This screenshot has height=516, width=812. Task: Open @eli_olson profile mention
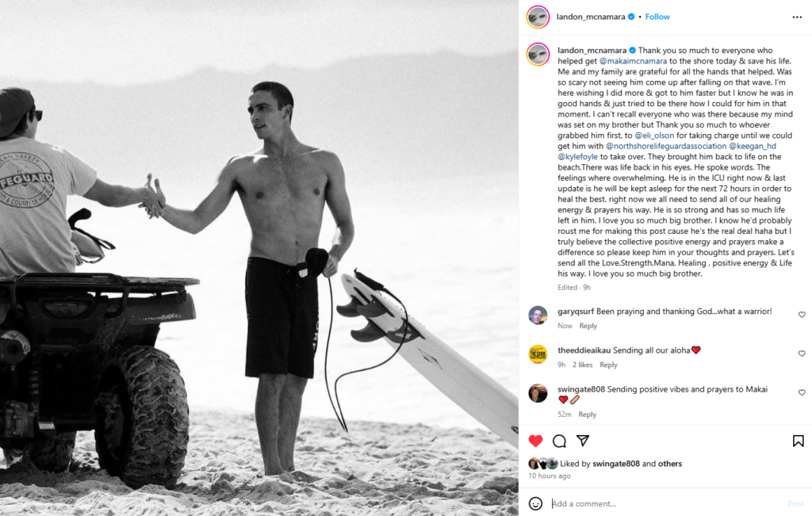[654, 136]
